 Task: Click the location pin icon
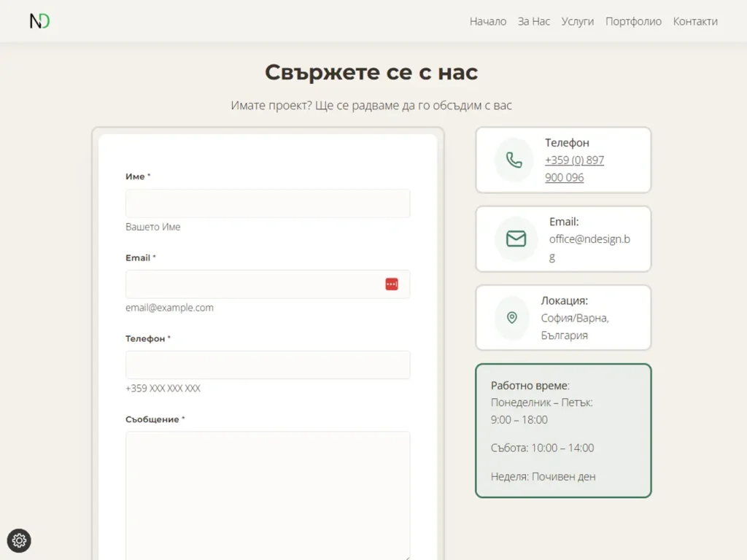point(512,317)
